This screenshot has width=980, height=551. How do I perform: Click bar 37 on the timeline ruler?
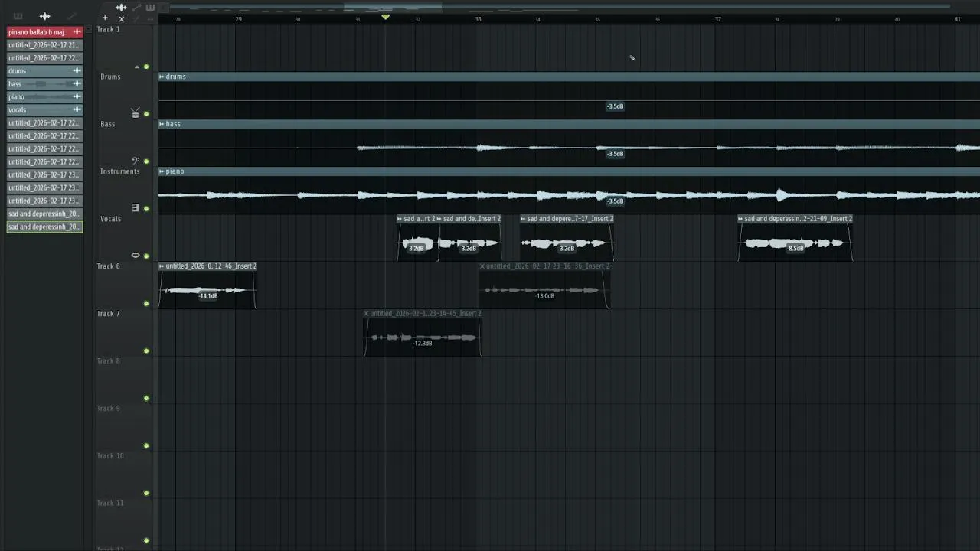click(x=717, y=19)
